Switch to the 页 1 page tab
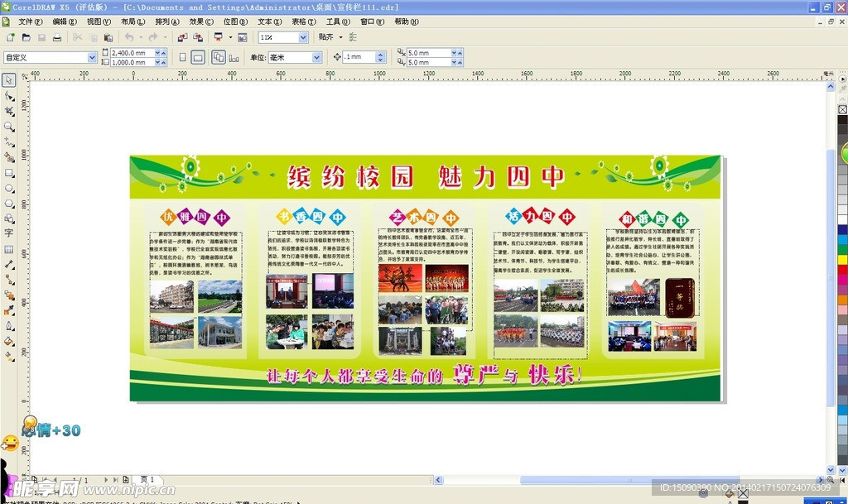This screenshot has height=504, width=848. (x=147, y=480)
